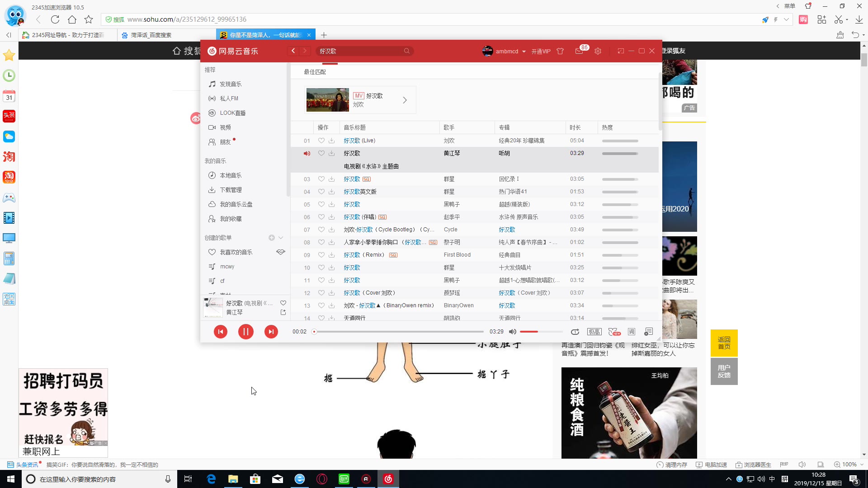This screenshot has height=488, width=868.
Task: Like song 06 好汉歌 (伴唱)
Action: (x=321, y=217)
